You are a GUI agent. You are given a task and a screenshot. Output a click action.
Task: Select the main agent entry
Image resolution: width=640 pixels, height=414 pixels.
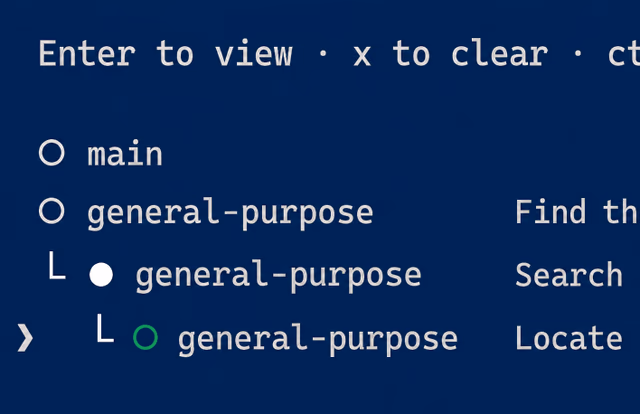pyautogui.click(x=125, y=154)
